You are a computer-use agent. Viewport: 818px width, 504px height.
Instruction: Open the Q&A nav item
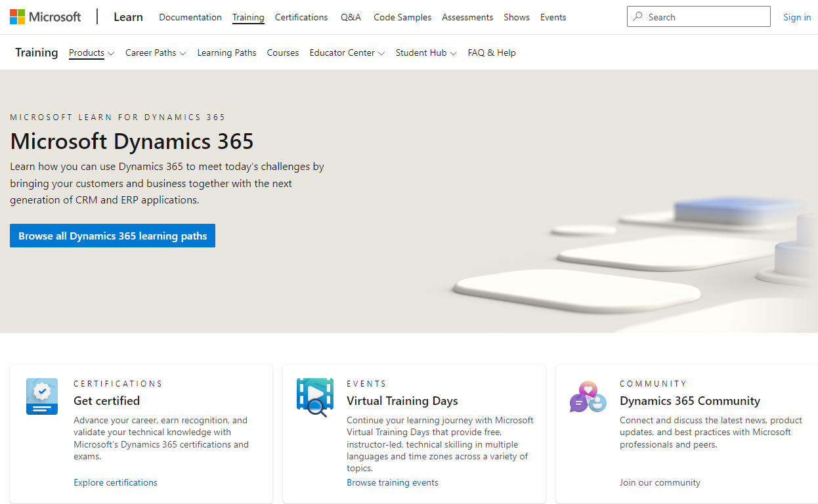(x=351, y=18)
